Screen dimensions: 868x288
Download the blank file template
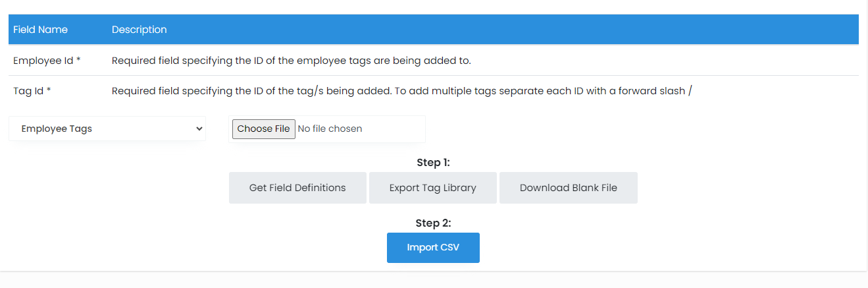pos(568,188)
